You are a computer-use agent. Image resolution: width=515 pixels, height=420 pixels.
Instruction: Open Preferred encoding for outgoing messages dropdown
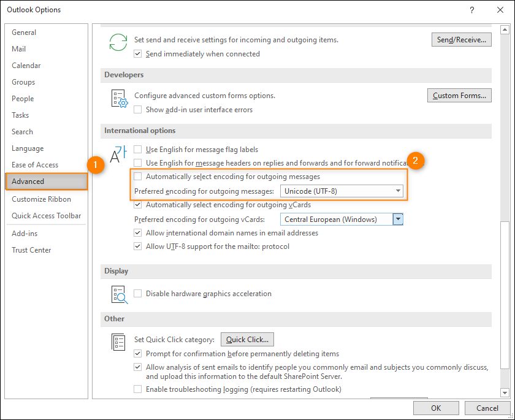(341, 191)
